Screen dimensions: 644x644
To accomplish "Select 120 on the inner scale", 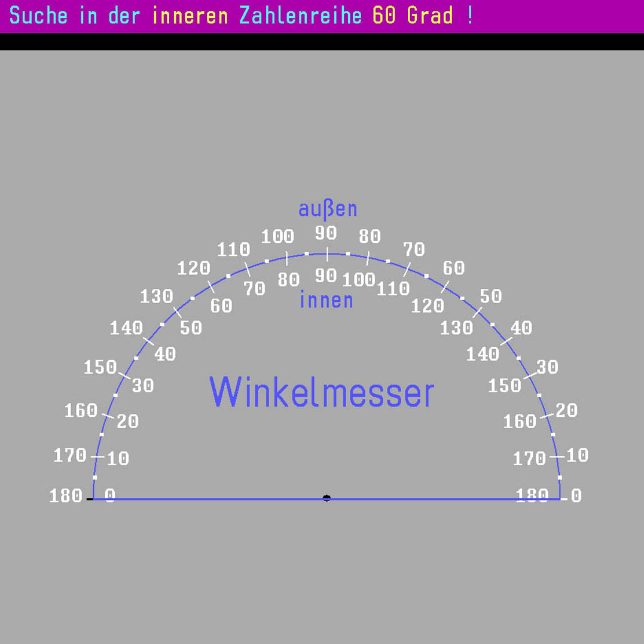I will pos(428,306).
